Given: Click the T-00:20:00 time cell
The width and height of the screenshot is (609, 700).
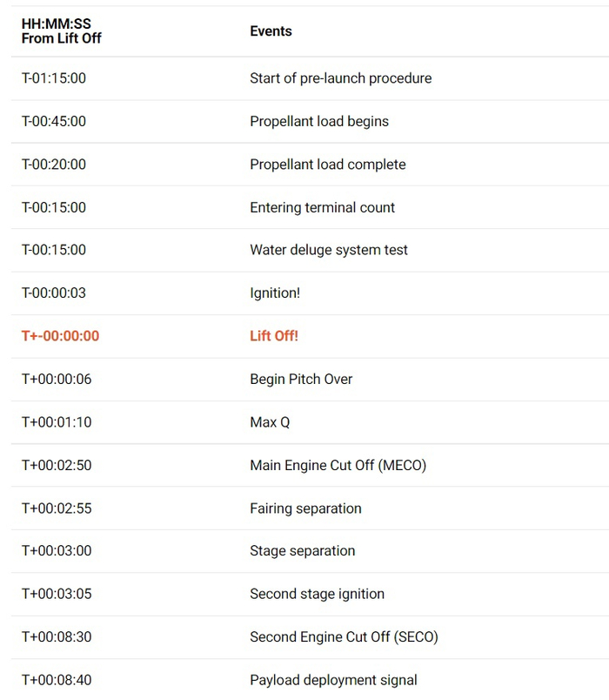Looking at the screenshot, I should pos(54,165).
